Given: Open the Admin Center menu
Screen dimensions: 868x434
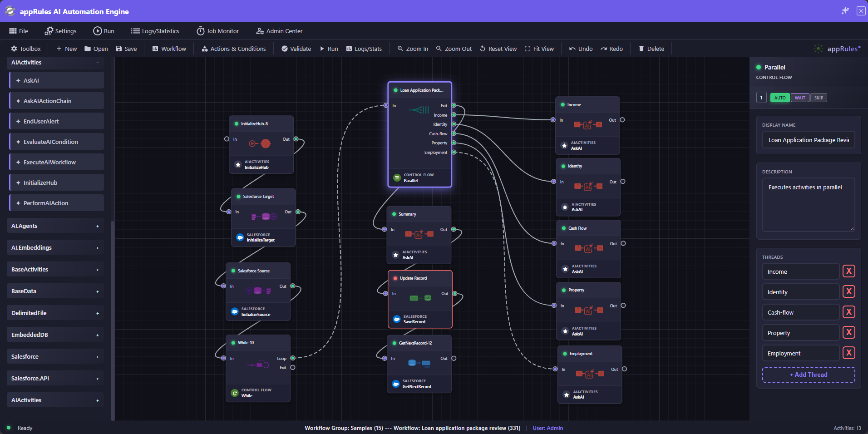Looking at the screenshot, I should point(279,31).
